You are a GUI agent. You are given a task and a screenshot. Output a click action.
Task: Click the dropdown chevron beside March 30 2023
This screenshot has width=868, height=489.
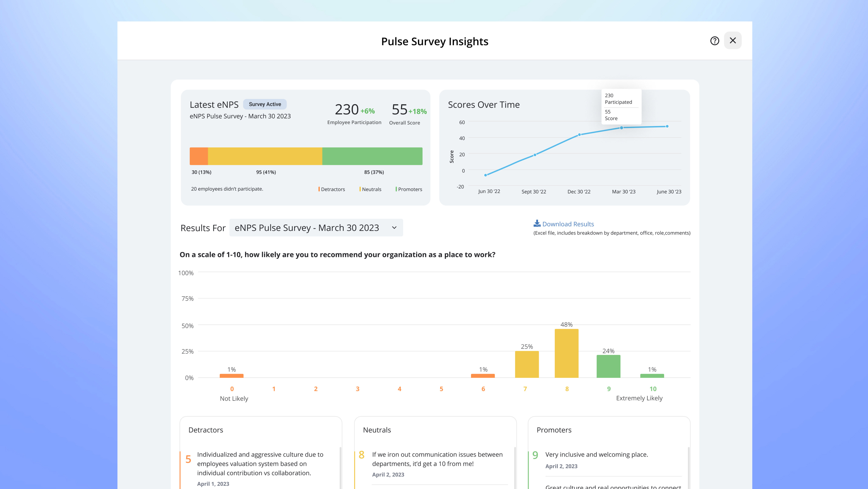click(x=394, y=228)
